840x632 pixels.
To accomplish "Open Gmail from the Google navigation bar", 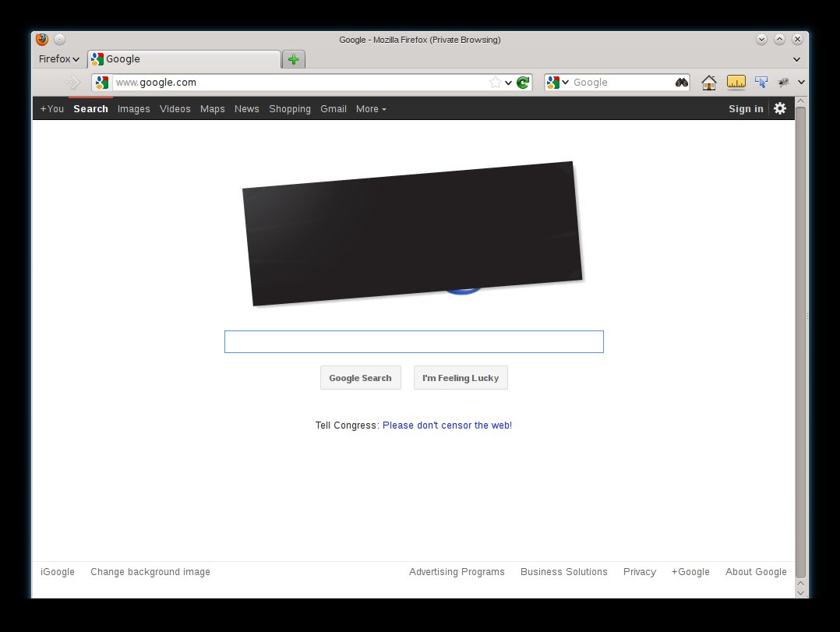I will click(334, 109).
